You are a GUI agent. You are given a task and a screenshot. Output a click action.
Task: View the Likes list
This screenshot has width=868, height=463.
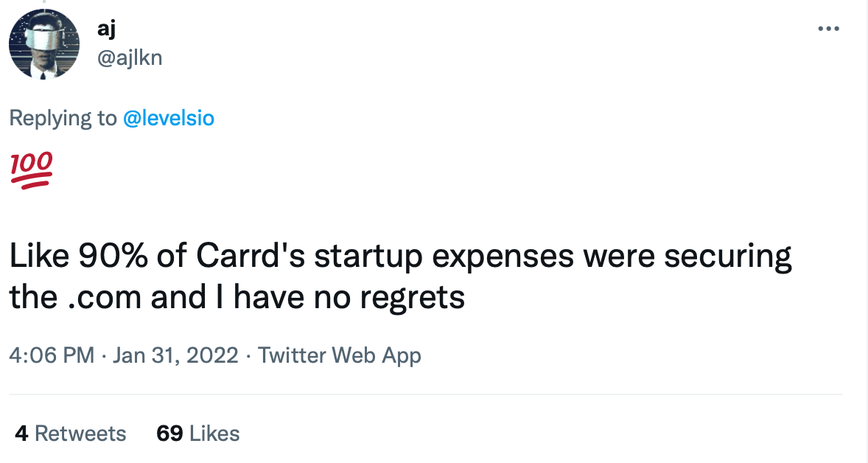[x=214, y=433]
